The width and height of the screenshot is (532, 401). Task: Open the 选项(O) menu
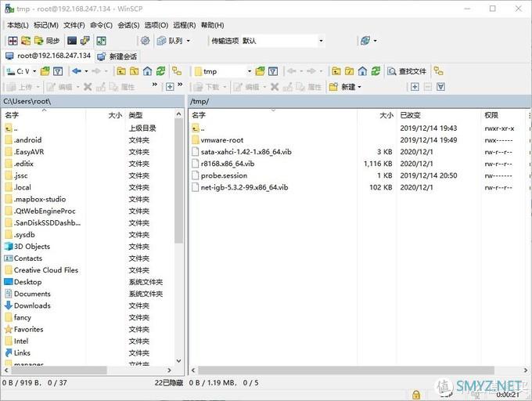[156, 25]
